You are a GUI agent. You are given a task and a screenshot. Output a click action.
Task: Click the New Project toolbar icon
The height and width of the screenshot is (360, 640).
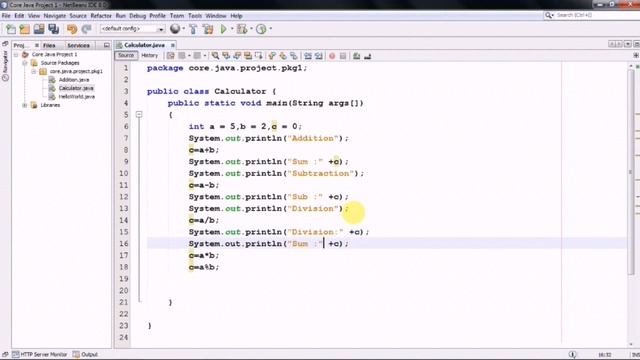[x=25, y=29]
